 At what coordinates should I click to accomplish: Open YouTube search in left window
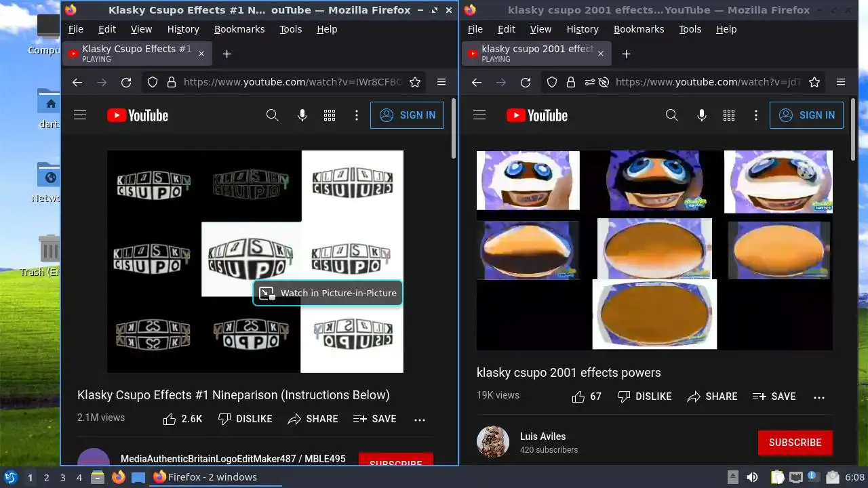click(273, 115)
